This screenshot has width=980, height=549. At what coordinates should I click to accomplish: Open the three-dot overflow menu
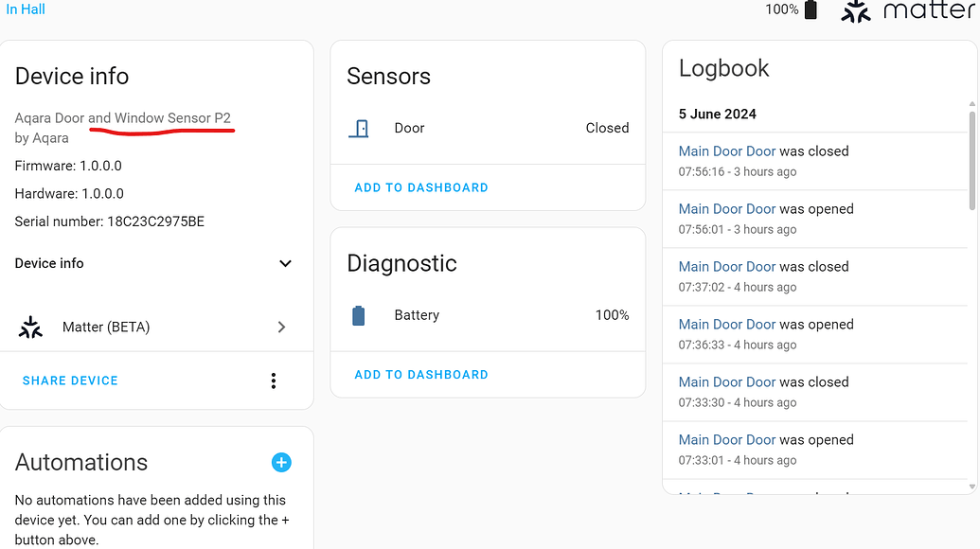pos(273,380)
